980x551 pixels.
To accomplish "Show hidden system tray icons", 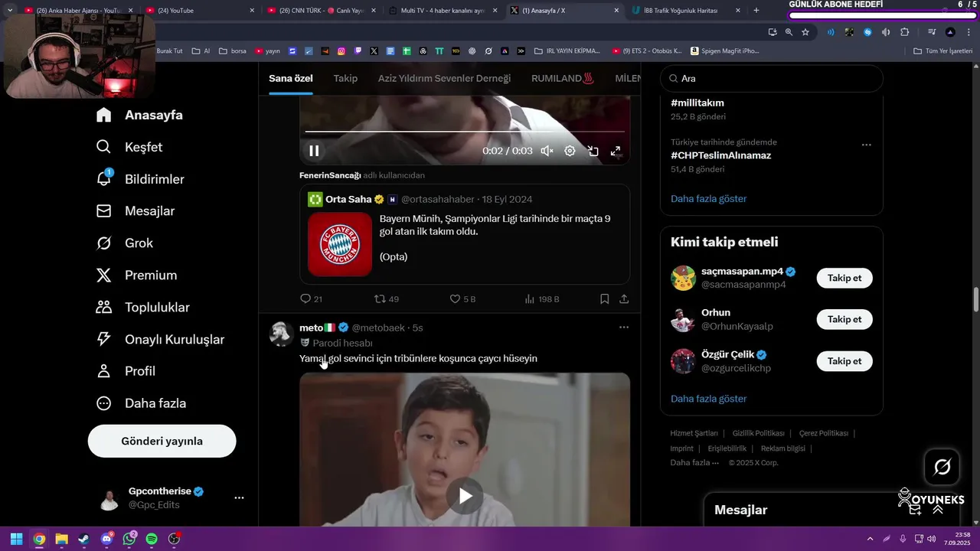I will 870,539.
